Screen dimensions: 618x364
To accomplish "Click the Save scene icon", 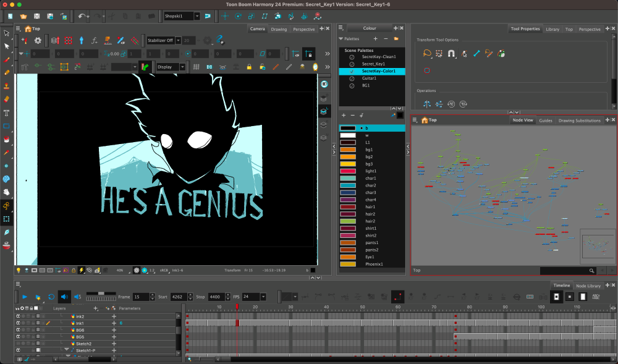I will 36,16.
